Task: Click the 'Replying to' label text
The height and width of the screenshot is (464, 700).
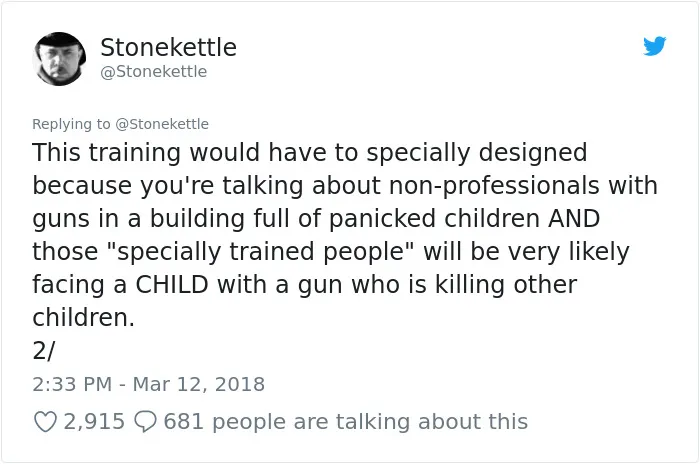Action: tap(71, 124)
